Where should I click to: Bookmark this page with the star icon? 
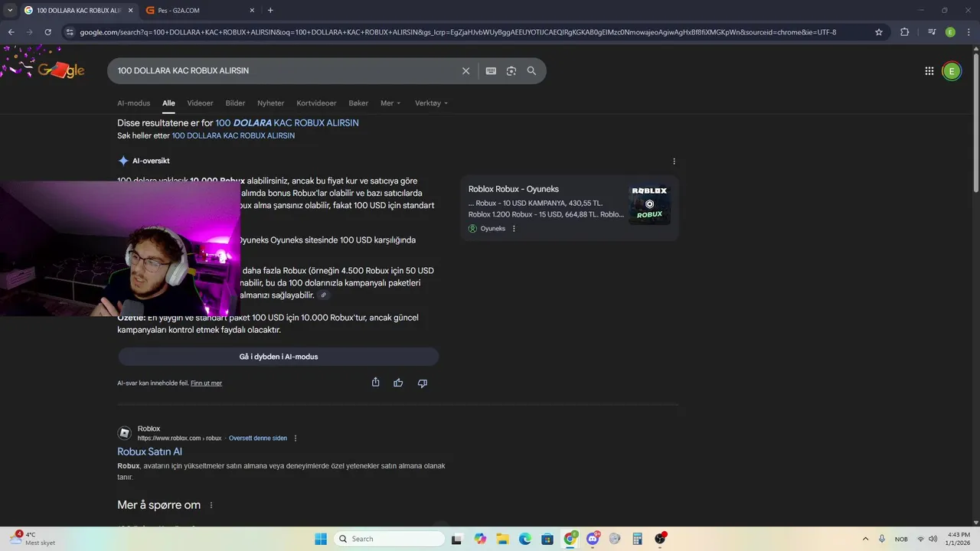[879, 32]
